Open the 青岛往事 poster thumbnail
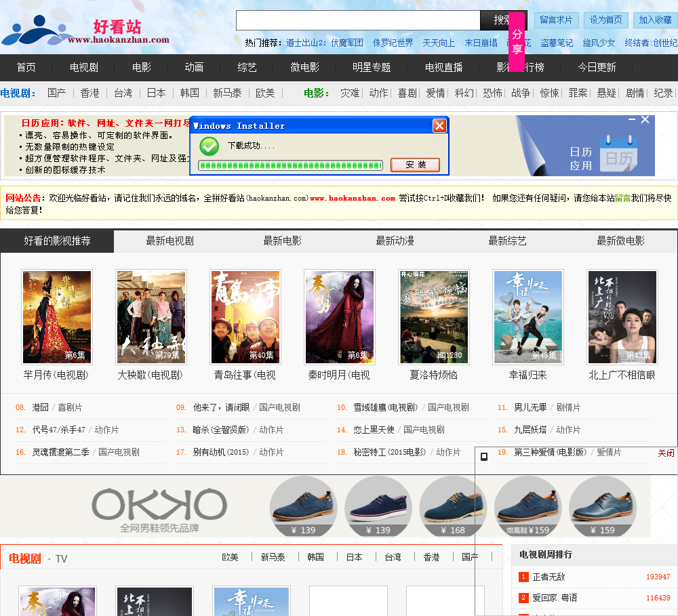This screenshot has width=678, height=616. coord(245,317)
